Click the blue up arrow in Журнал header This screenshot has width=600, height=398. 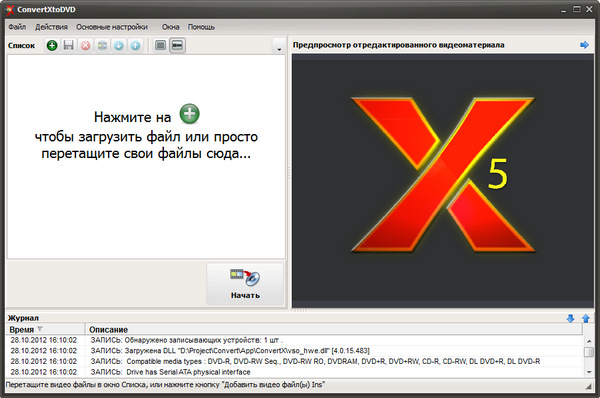[x=586, y=318]
